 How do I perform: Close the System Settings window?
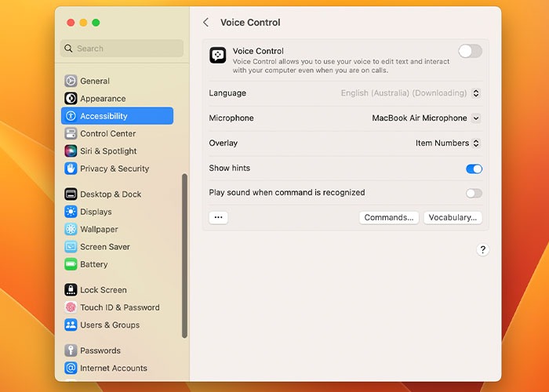click(x=71, y=23)
